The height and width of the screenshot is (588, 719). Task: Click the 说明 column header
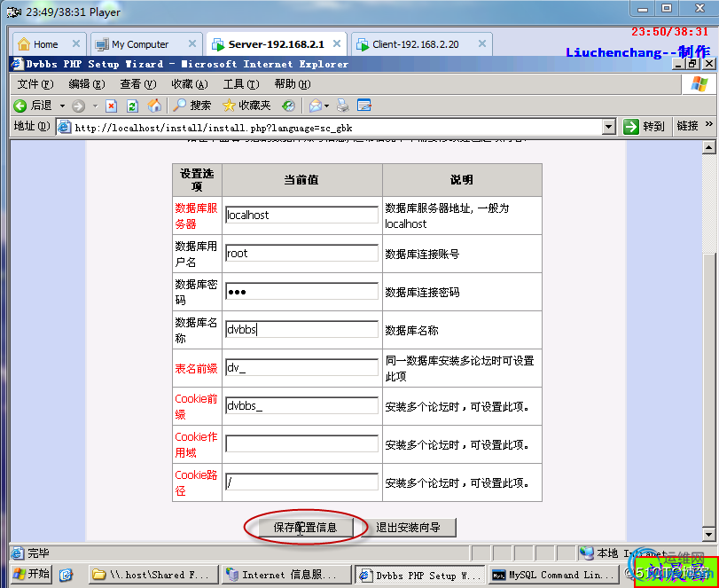click(462, 180)
